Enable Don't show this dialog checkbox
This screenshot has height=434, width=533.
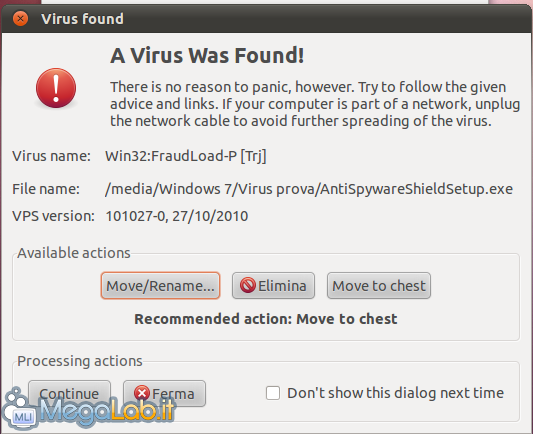pyautogui.click(x=273, y=393)
